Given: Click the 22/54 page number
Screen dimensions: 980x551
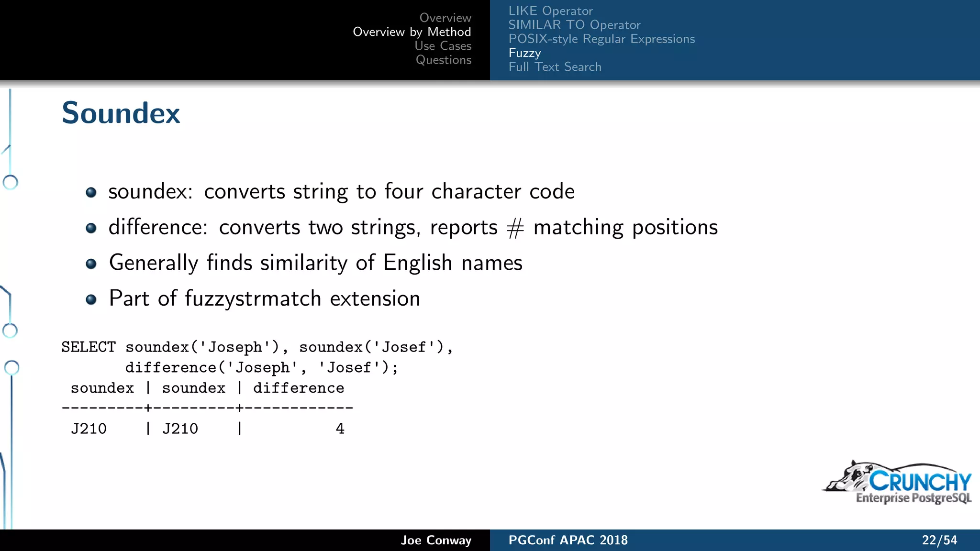Looking at the screenshot, I should [x=939, y=540].
